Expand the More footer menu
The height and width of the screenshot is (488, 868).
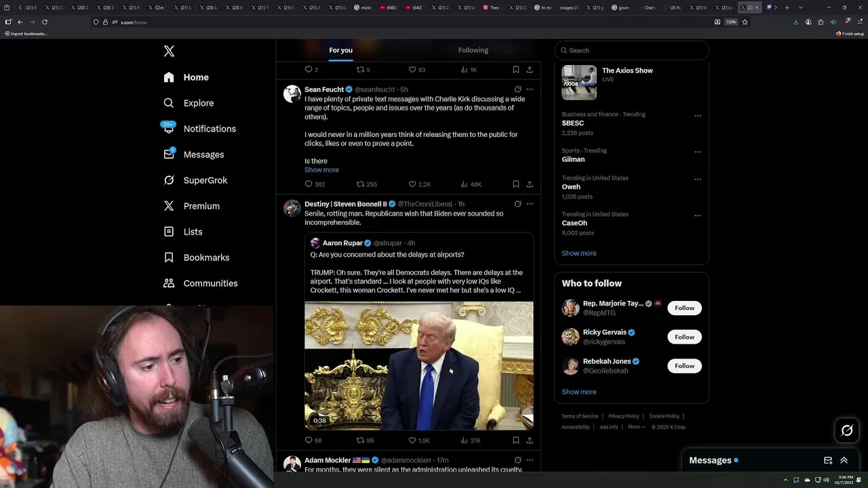pyautogui.click(x=636, y=427)
